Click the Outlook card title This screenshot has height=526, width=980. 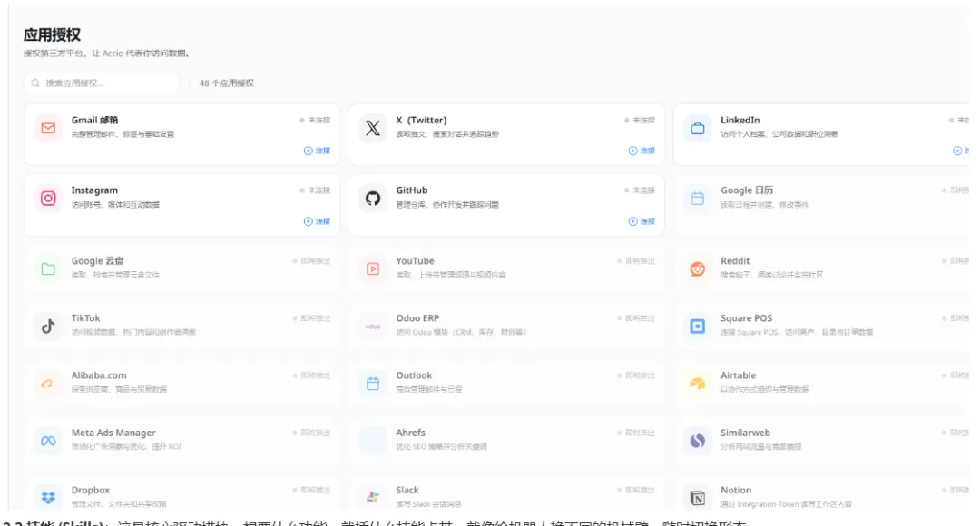414,375
